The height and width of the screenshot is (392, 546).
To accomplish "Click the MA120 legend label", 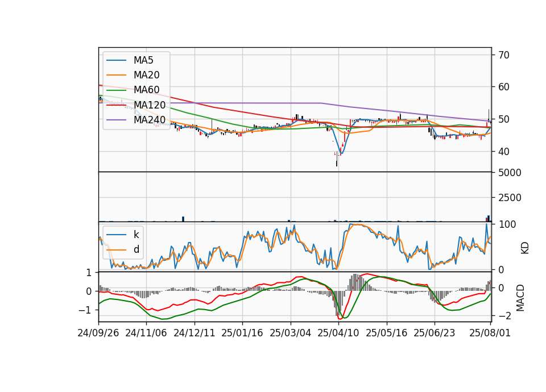I will (150, 105).
